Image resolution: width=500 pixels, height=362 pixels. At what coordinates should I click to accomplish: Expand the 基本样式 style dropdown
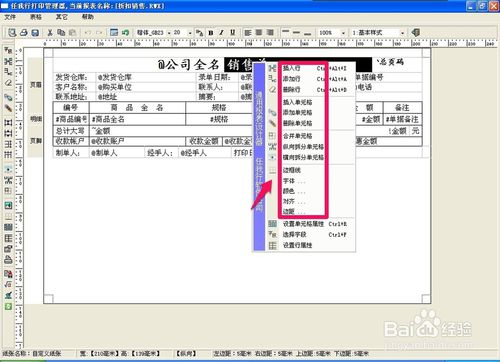coord(403,33)
